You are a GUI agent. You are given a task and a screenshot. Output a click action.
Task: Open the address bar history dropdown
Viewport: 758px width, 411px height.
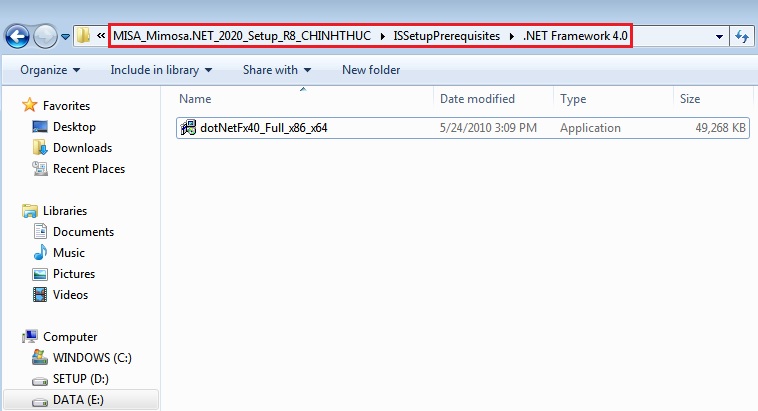[x=719, y=37]
